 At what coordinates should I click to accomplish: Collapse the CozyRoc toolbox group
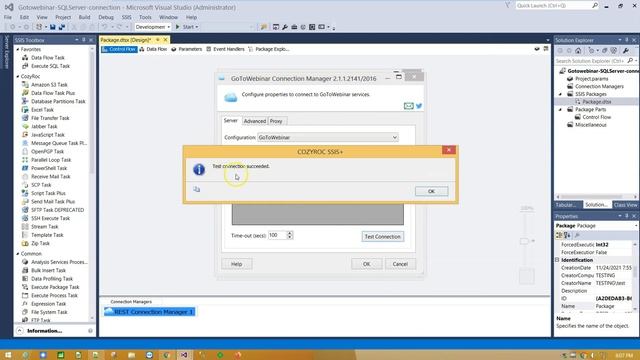coord(18,76)
